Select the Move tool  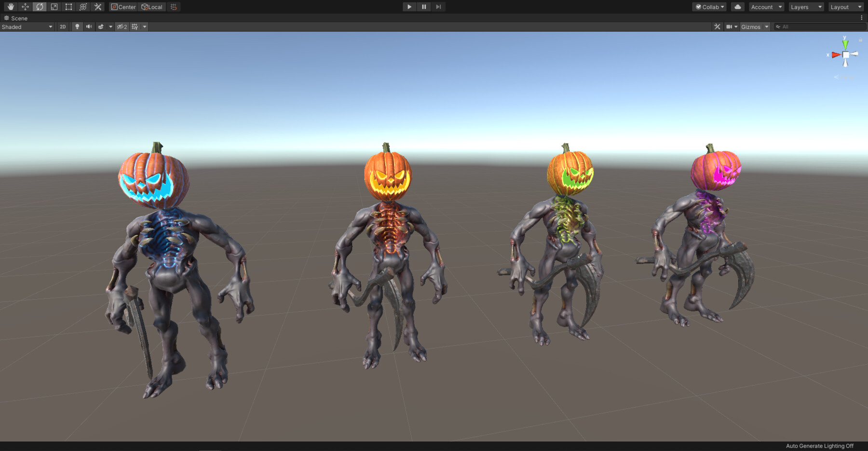click(x=25, y=7)
